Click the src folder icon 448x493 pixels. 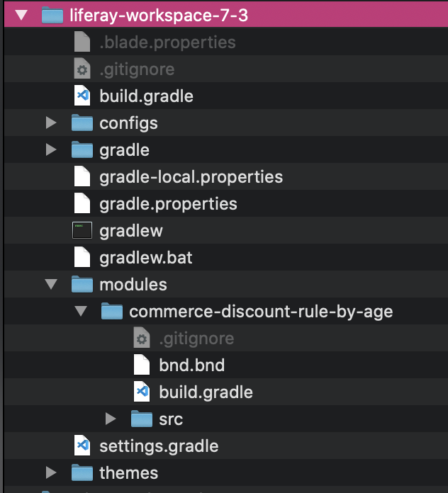pos(142,419)
